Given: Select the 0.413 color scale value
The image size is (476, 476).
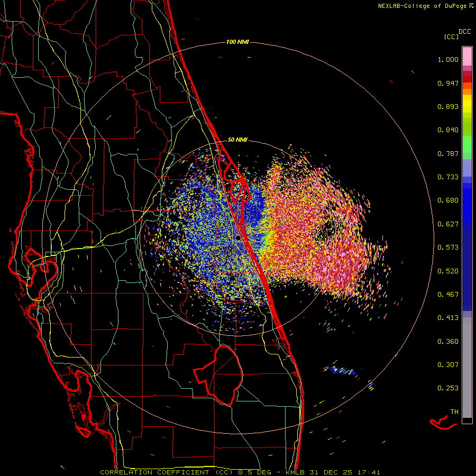Looking at the screenshot, I should pos(448,318).
